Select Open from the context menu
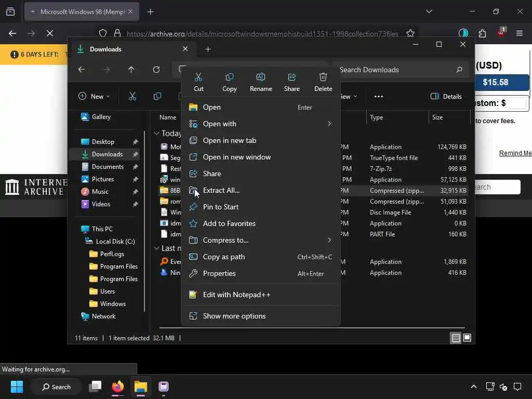The width and height of the screenshot is (532, 399). pyautogui.click(x=261, y=107)
